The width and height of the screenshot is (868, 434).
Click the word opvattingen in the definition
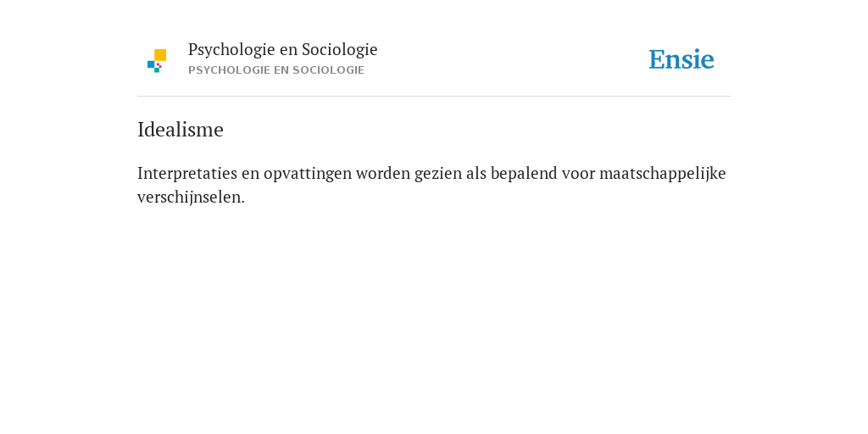[x=307, y=173]
